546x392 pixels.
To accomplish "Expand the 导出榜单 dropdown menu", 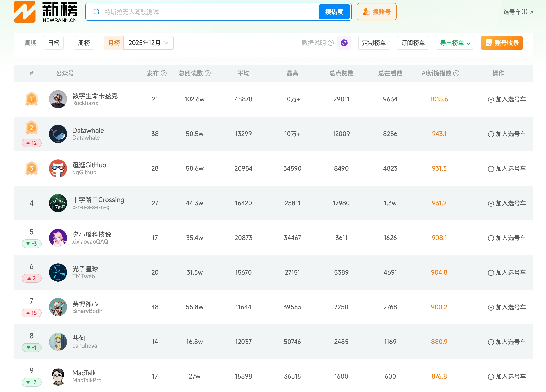I will [x=455, y=43].
